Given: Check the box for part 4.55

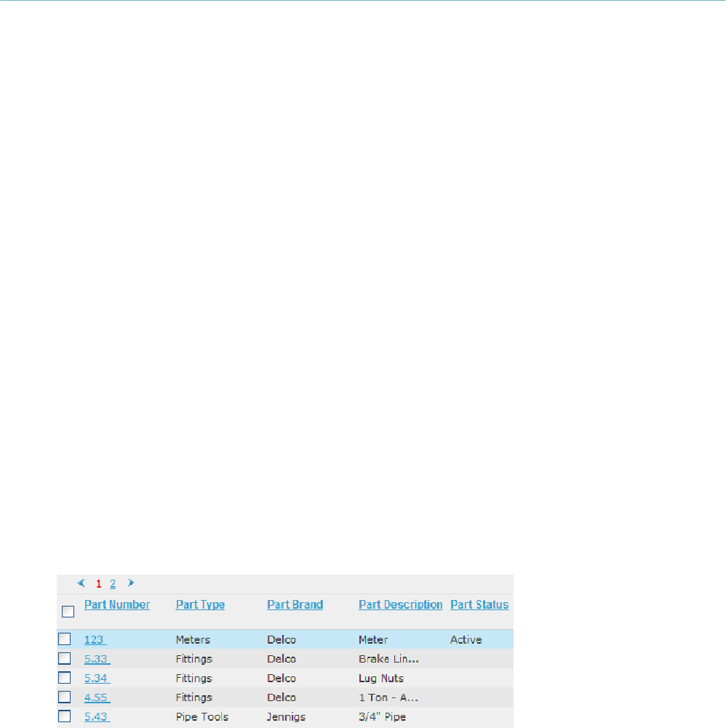Looking at the screenshot, I should tap(65, 697).
